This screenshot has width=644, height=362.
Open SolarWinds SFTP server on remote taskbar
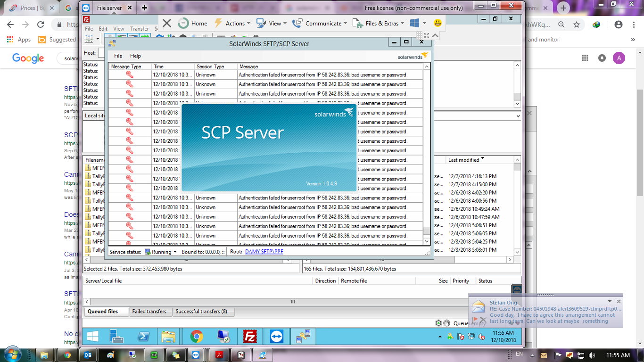[x=303, y=337]
